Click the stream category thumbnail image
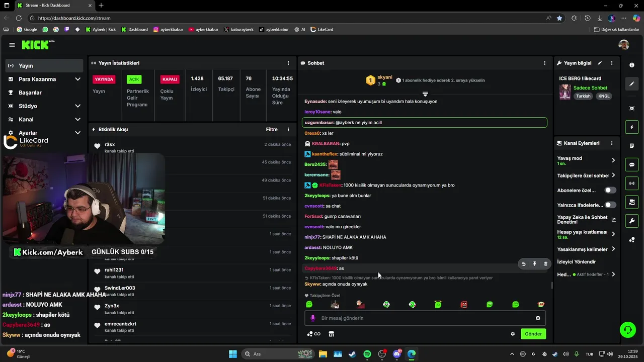 point(565,92)
